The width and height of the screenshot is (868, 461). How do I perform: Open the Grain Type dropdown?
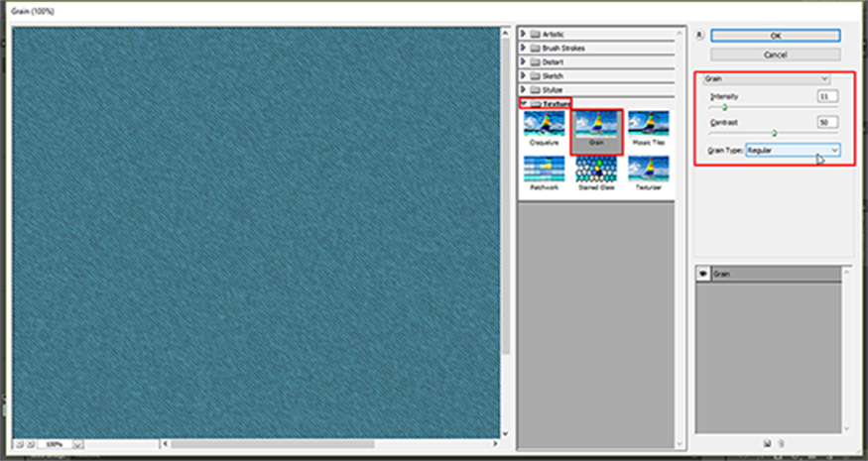pyautogui.click(x=793, y=150)
